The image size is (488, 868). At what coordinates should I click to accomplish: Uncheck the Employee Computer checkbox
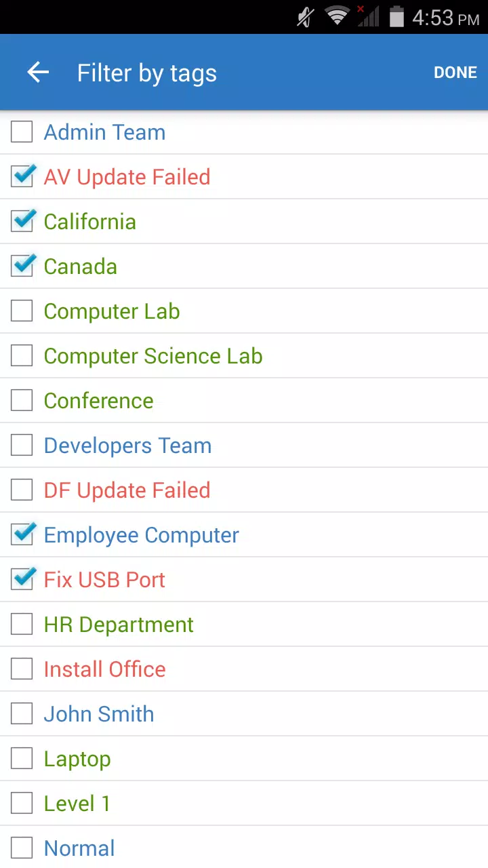23,534
